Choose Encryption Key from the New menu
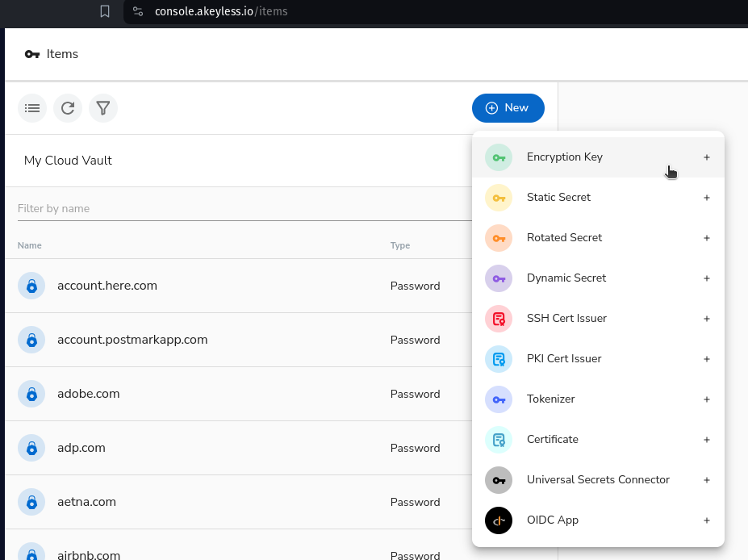 [598, 157]
